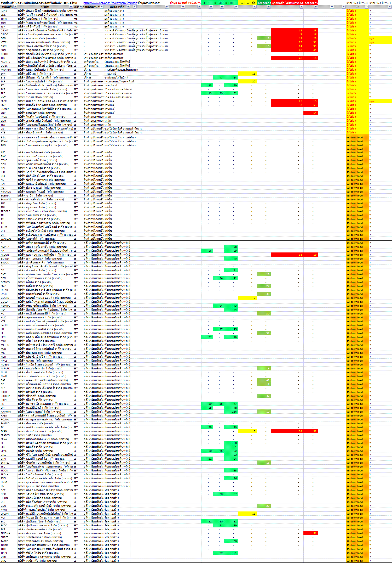Select the RAIMON ticker cell

coord(9,412)
